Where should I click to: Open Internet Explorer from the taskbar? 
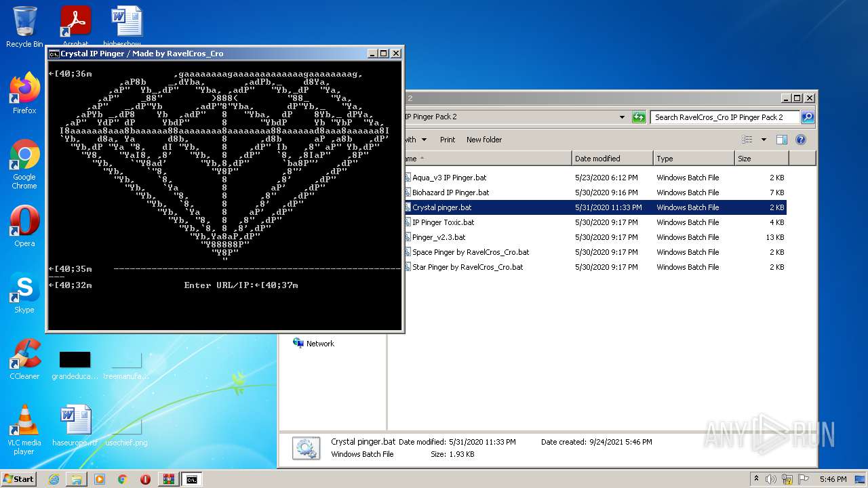54,479
